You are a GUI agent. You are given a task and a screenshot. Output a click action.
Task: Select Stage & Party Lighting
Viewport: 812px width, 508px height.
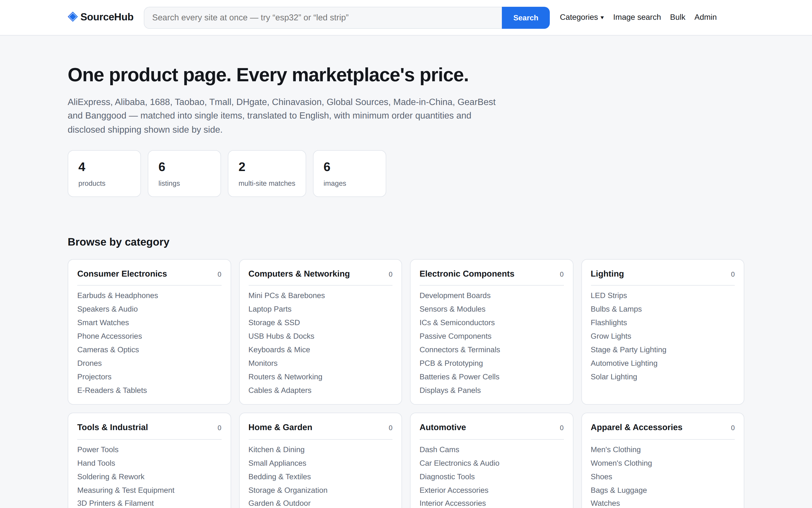628,350
